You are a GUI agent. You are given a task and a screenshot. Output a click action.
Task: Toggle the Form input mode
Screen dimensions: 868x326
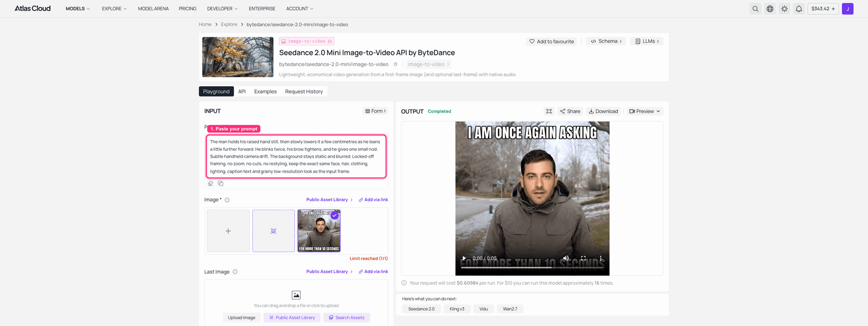375,111
